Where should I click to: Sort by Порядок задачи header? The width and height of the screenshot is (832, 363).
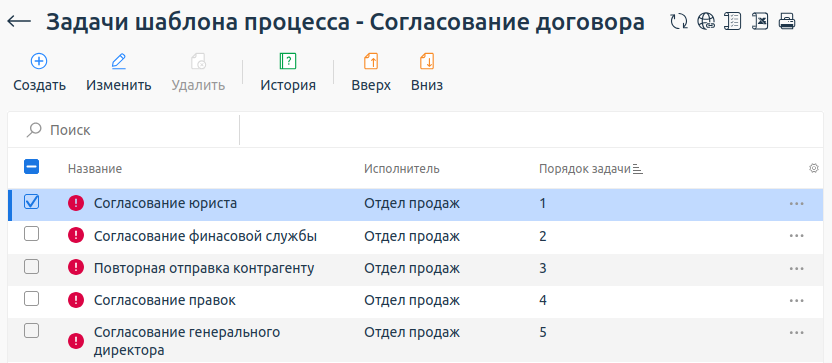585,169
